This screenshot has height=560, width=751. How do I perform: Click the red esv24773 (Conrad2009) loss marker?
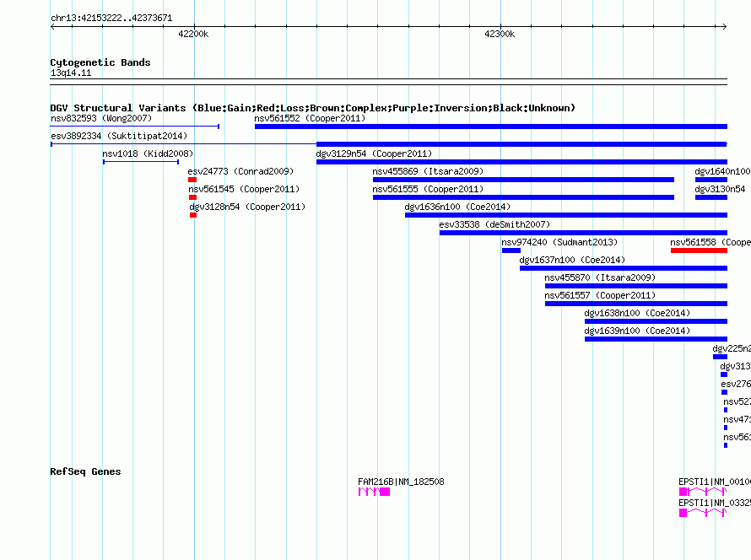(x=192, y=180)
